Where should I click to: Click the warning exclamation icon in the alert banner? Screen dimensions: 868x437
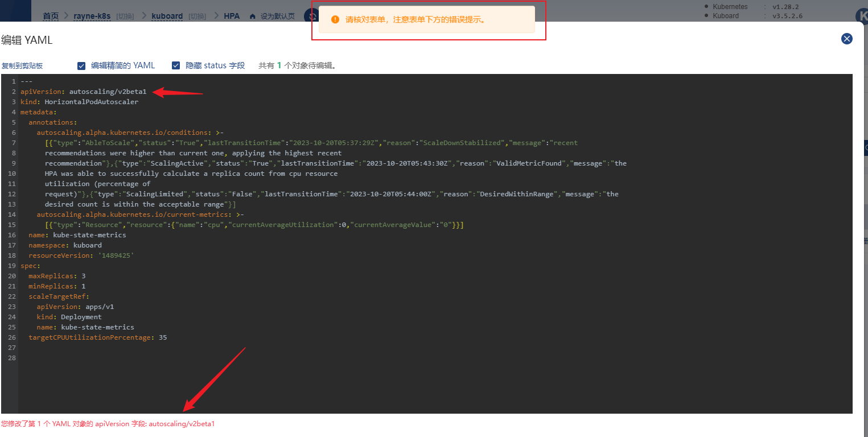335,19
